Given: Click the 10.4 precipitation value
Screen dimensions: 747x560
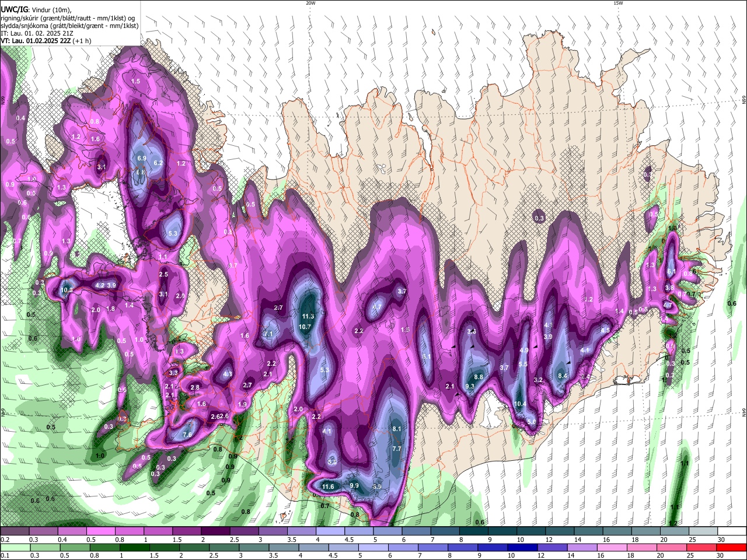Looking at the screenshot, I should coord(520,404).
